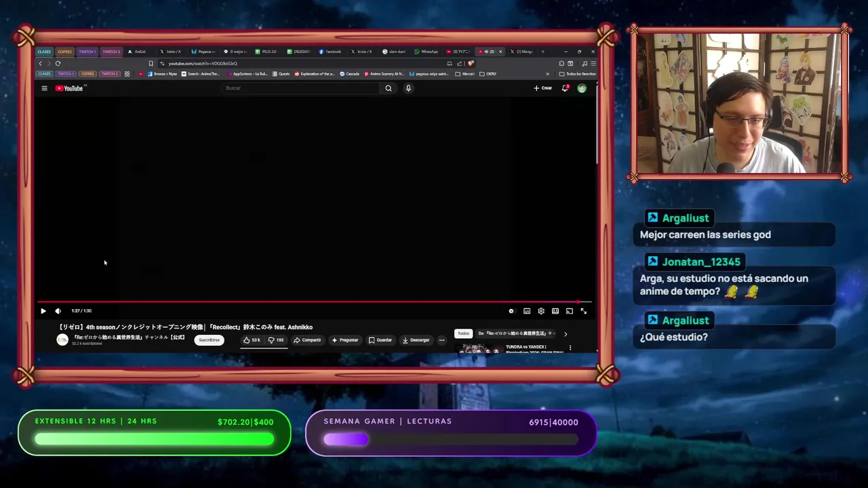868x488 pixels.
Task: Open the TUNDRA vs YANDEX video thumbnail
Action: tap(477, 348)
